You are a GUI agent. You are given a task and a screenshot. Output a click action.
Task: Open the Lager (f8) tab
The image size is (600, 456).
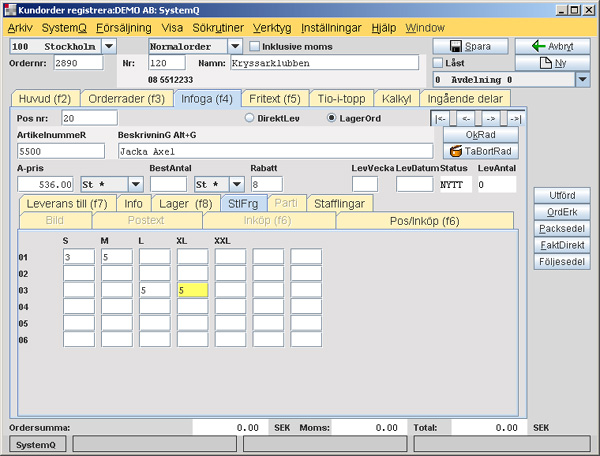(186, 204)
